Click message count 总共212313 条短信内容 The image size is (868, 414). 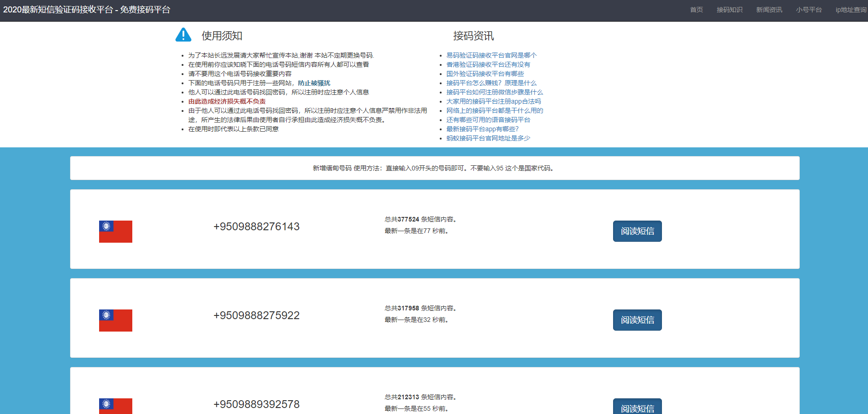tap(421, 397)
